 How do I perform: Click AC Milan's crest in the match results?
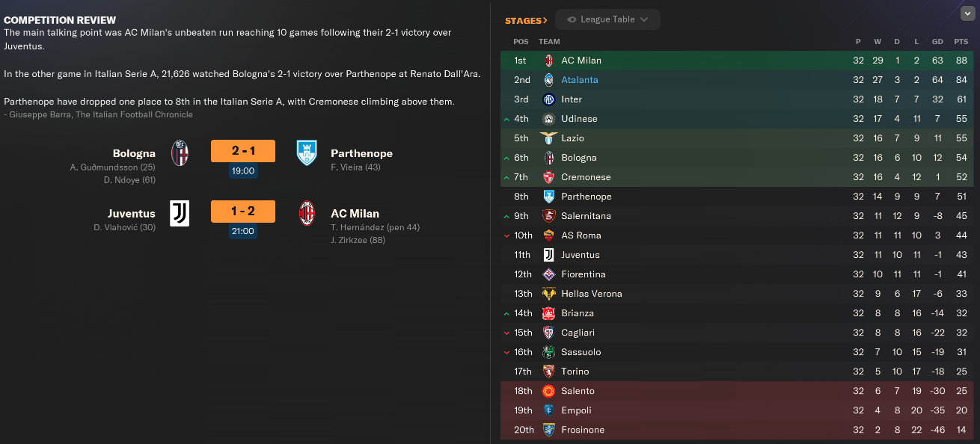[307, 213]
